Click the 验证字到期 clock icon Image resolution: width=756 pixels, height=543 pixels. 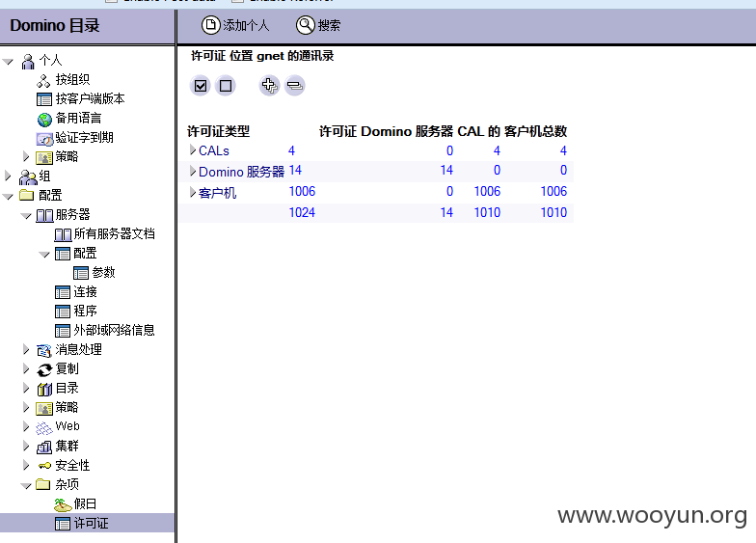point(44,139)
